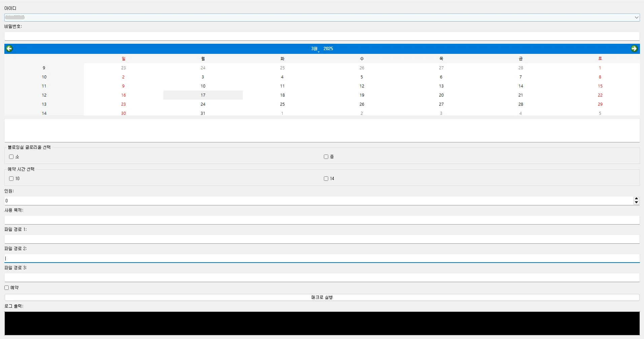Select March 17 in the calendar
This screenshot has height=339, width=644.
click(x=203, y=95)
